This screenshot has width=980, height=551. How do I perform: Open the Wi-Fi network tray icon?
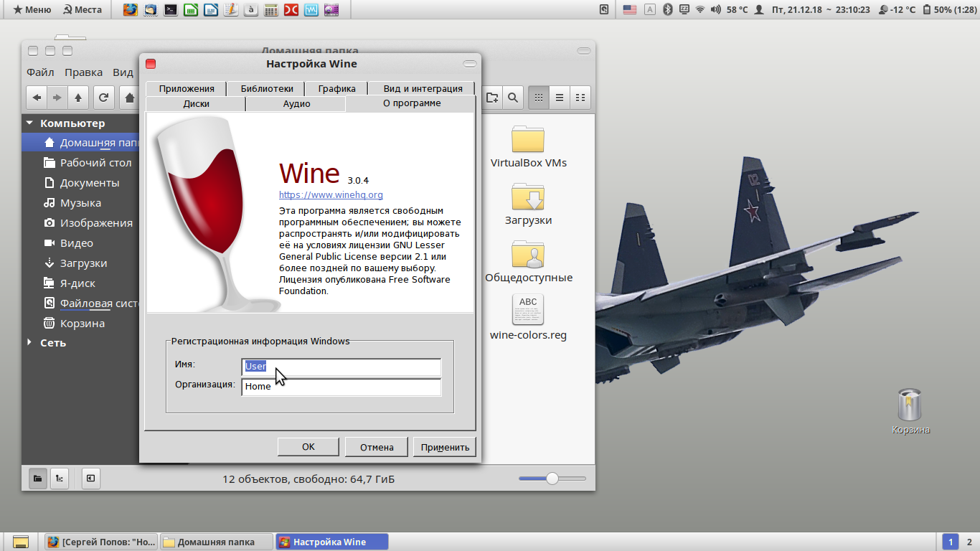click(x=700, y=10)
